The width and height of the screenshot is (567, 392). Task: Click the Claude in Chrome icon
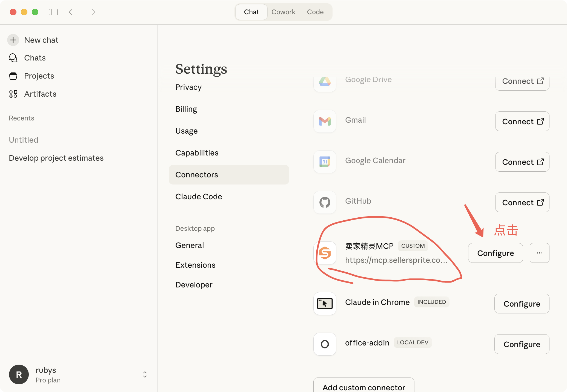(x=325, y=304)
